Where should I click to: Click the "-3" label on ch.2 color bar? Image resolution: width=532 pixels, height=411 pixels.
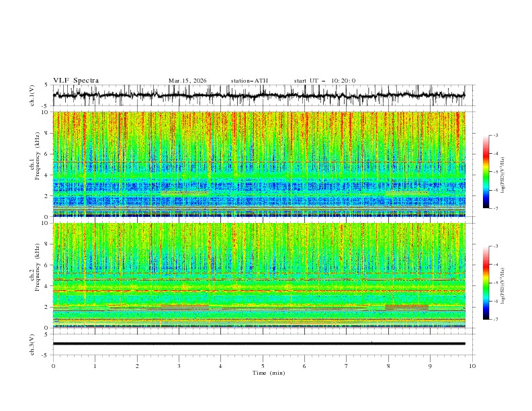pyautogui.click(x=496, y=246)
